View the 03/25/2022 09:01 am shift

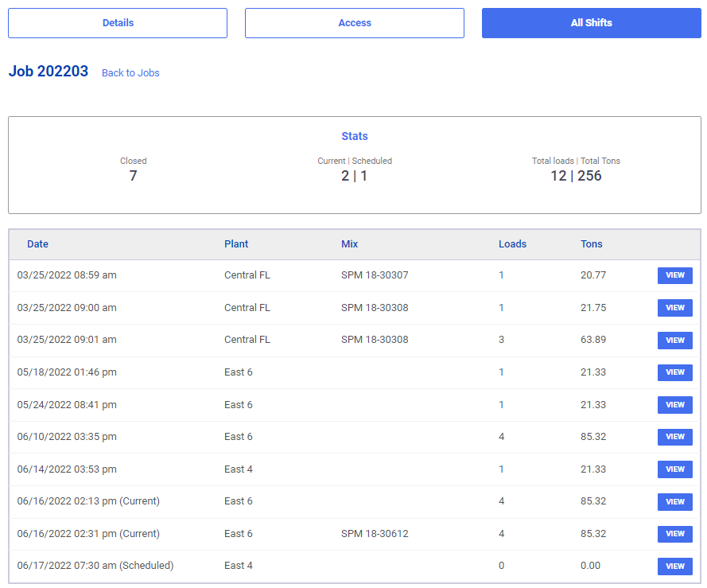click(x=674, y=341)
